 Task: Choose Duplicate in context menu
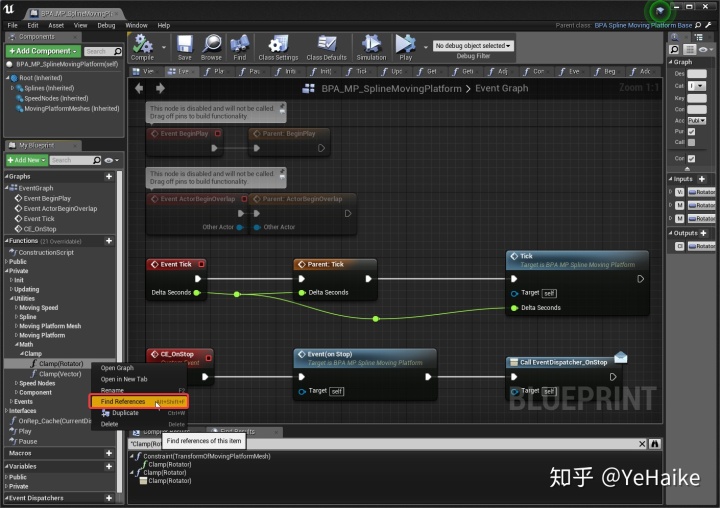(139, 413)
